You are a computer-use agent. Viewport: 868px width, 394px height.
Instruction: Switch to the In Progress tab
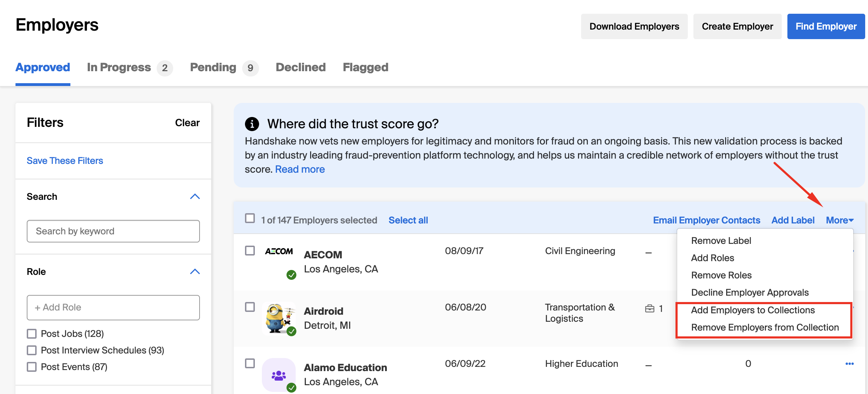click(x=130, y=67)
